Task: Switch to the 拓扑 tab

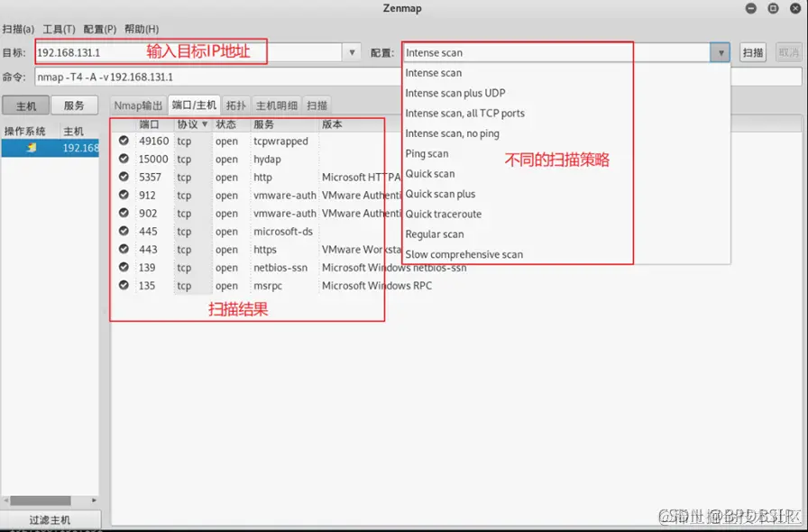Action: click(236, 105)
